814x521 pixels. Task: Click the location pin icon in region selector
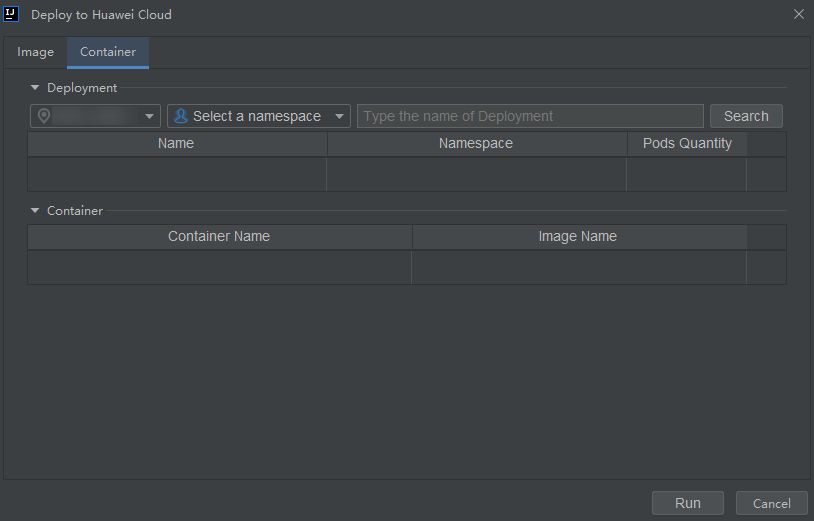click(x=44, y=116)
